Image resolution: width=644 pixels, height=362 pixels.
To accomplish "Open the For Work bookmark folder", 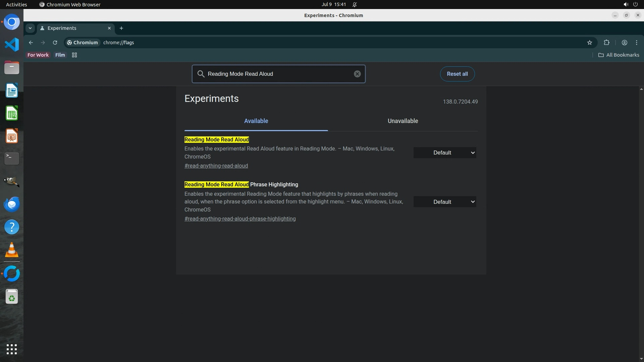I will pyautogui.click(x=38, y=55).
